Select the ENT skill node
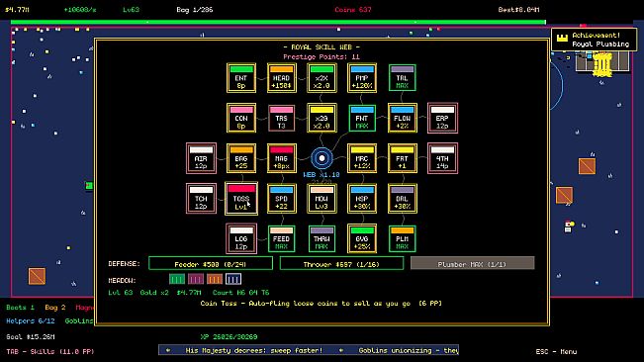The width and height of the screenshot is (644, 362). (x=241, y=77)
